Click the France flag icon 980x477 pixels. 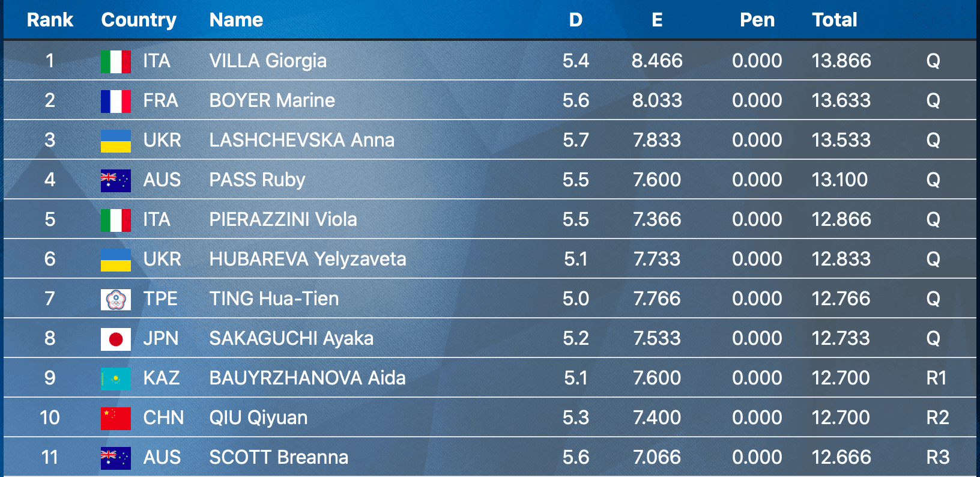pos(115,101)
